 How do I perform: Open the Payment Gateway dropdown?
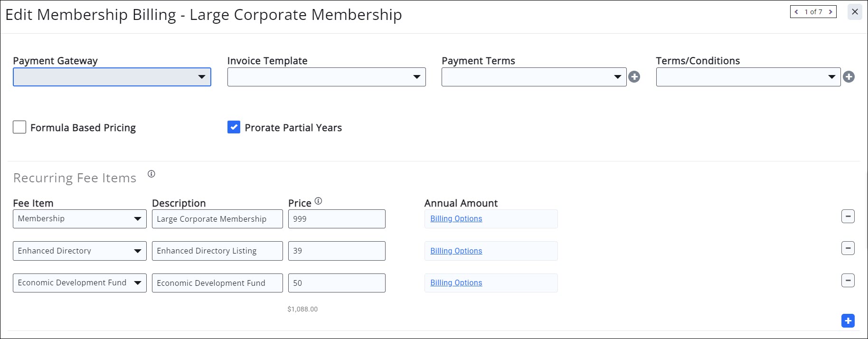coord(112,77)
